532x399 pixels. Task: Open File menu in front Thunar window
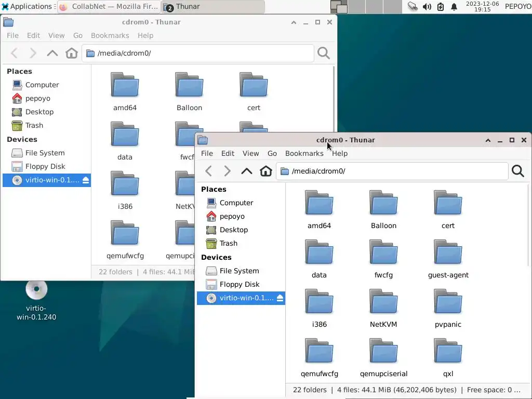207,153
